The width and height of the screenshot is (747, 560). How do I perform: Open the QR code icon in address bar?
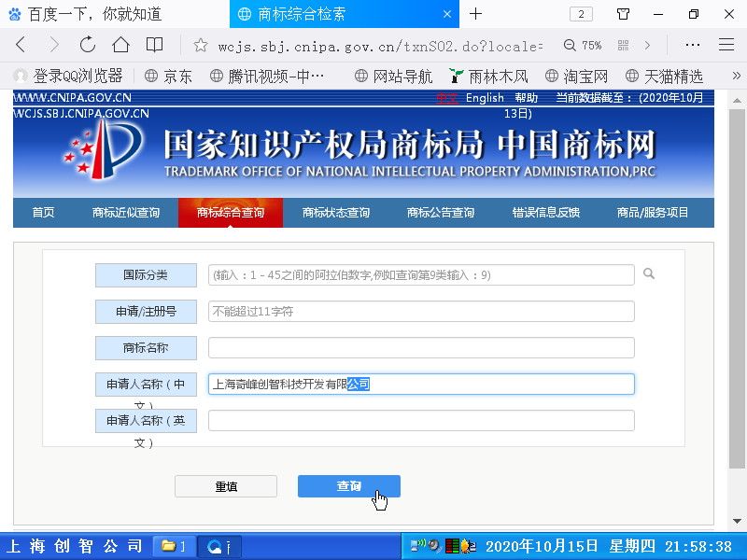(623, 45)
